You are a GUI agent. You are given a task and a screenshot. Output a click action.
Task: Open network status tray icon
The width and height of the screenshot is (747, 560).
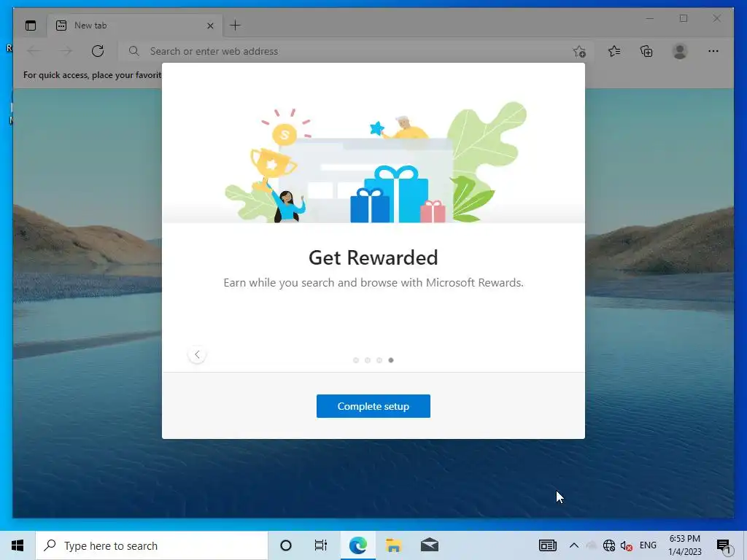(609, 545)
